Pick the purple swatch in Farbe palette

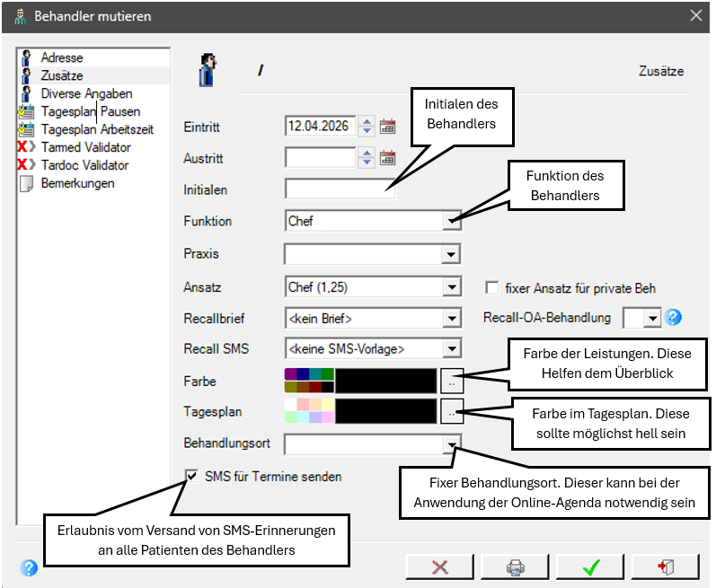290,374
